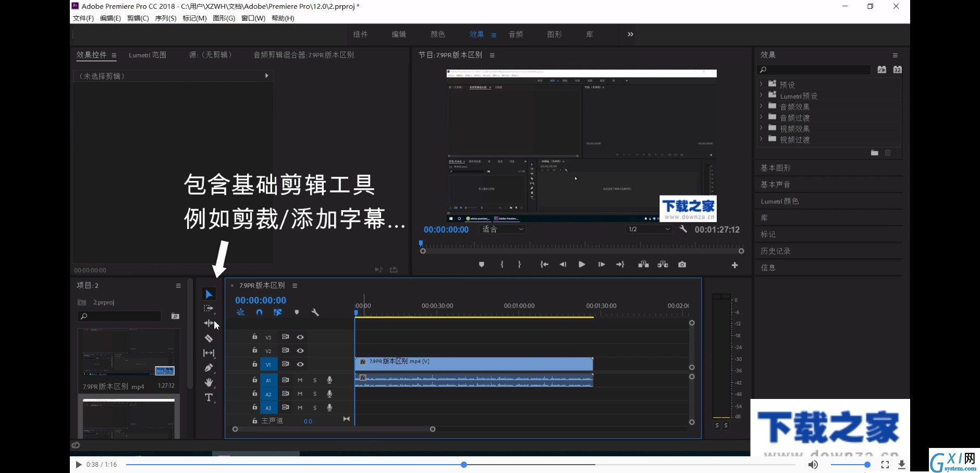
Task: Click the Extract button
Action: [x=663, y=264]
